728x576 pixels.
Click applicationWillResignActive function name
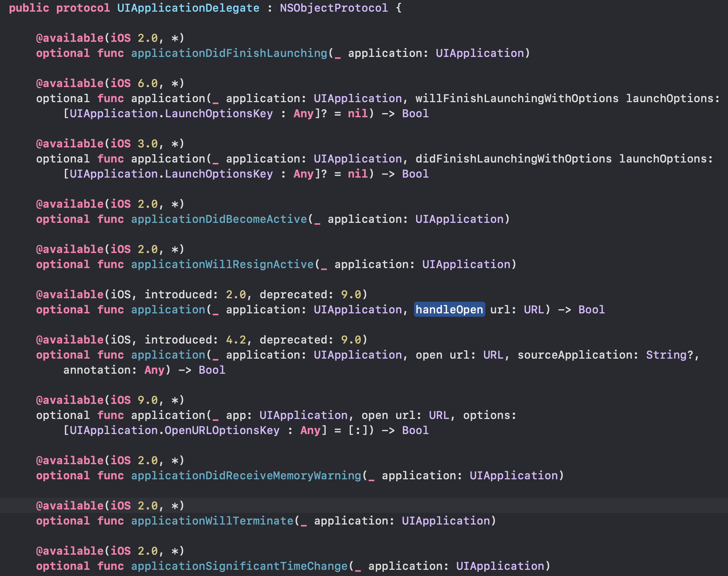pos(222,264)
